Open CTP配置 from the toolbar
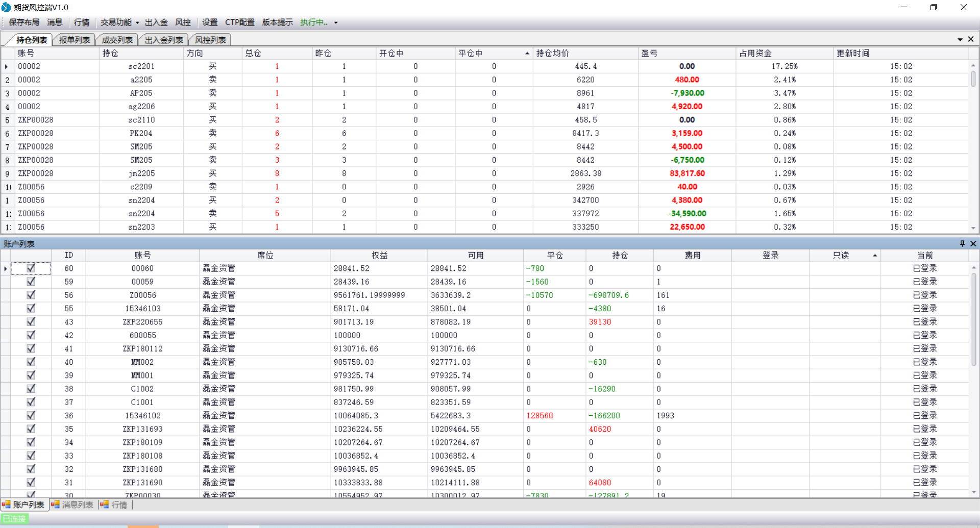This screenshot has height=528, width=980. 239,22
